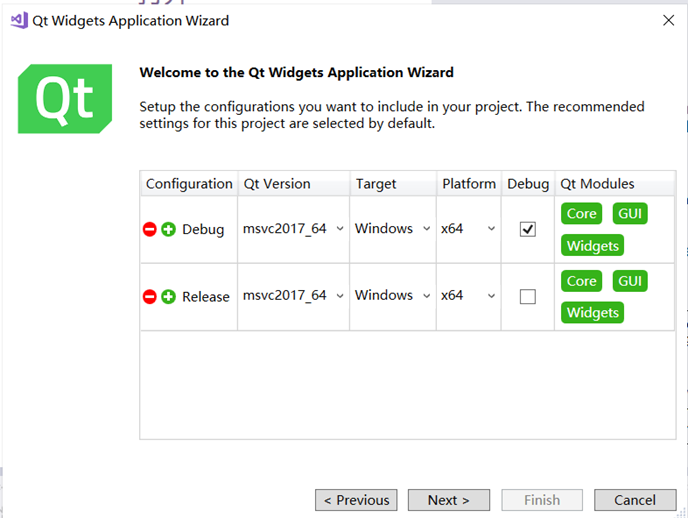Click the disabled Finish button
Image resolution: width=688 pixels, height=518 pixels.
pyautogui.click(x=542, y=500)
